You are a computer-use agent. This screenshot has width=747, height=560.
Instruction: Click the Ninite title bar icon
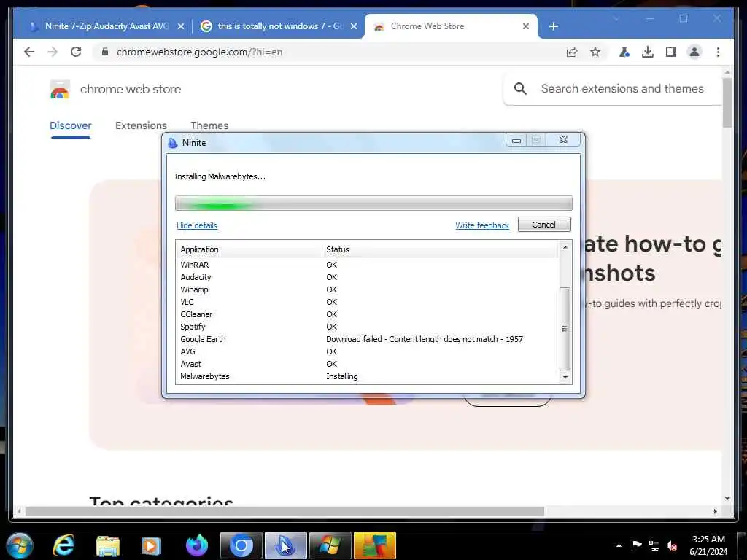pos(172,143)
